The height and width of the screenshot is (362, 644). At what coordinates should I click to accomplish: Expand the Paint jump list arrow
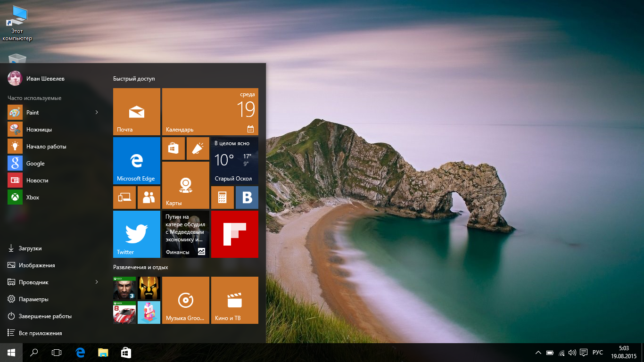pos(97,112)
